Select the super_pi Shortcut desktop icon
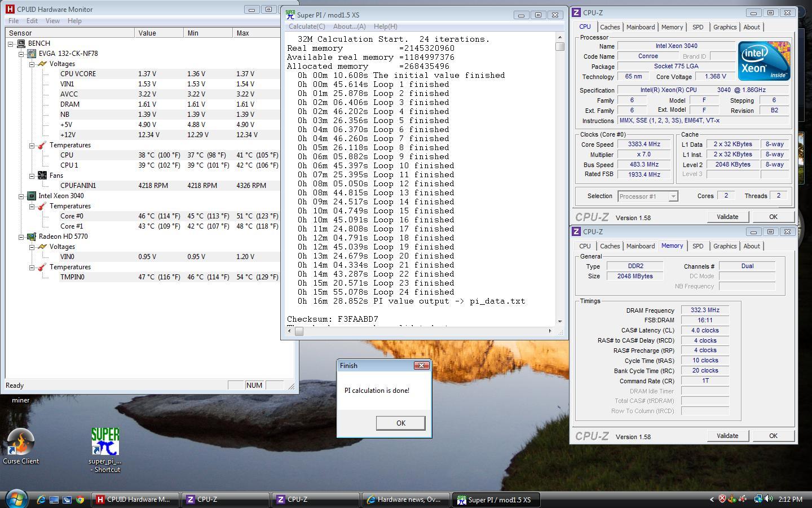 pos(105,450)
